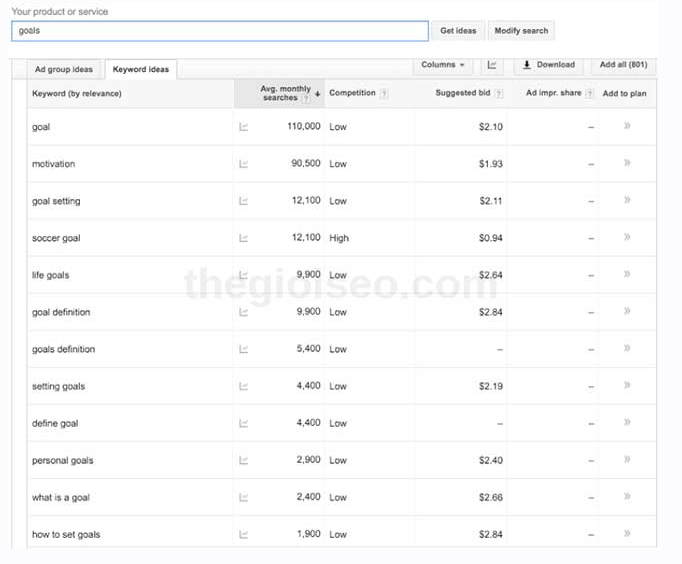The height and width of the screenshot is (564, 682).
Task: Select the 'how to set goals' keyword
Action: tap(66, 534)
